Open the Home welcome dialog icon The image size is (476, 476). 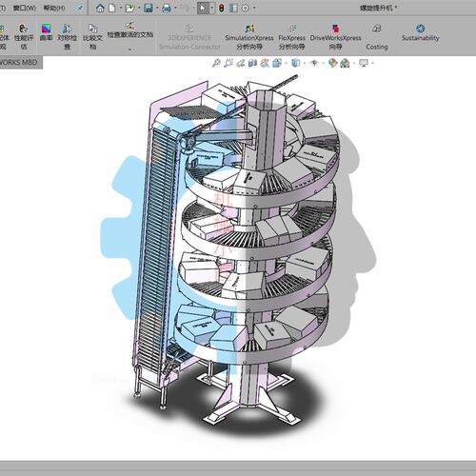pos(100,8)
